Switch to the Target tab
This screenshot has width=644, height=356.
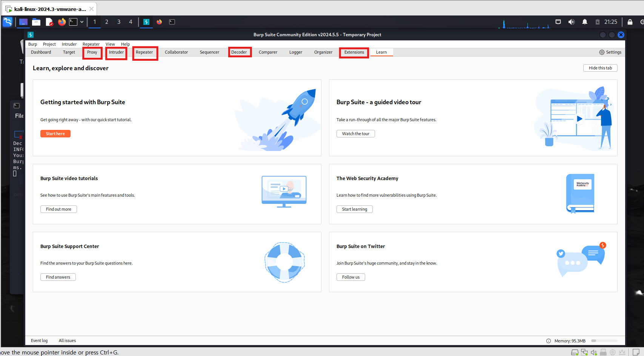[69, 52]
